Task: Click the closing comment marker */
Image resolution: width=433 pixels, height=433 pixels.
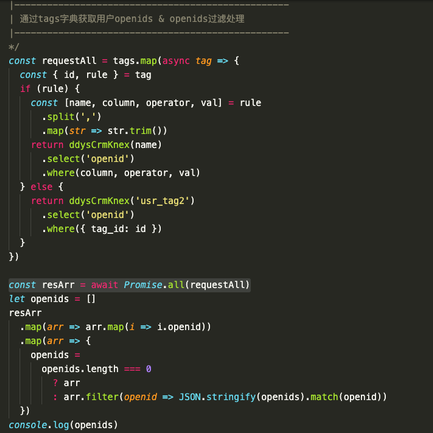Action: 14,47
